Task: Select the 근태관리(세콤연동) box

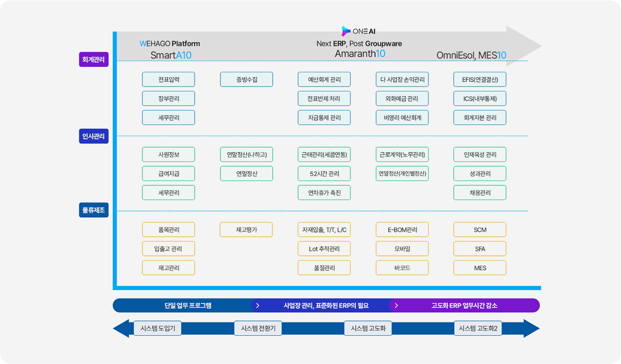Action: coord(324,154)
